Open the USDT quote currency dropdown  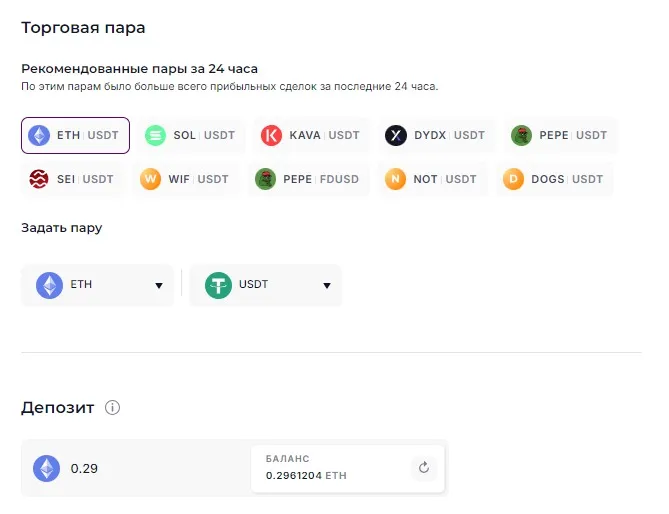pyautogui.click(x=265, y=285)
